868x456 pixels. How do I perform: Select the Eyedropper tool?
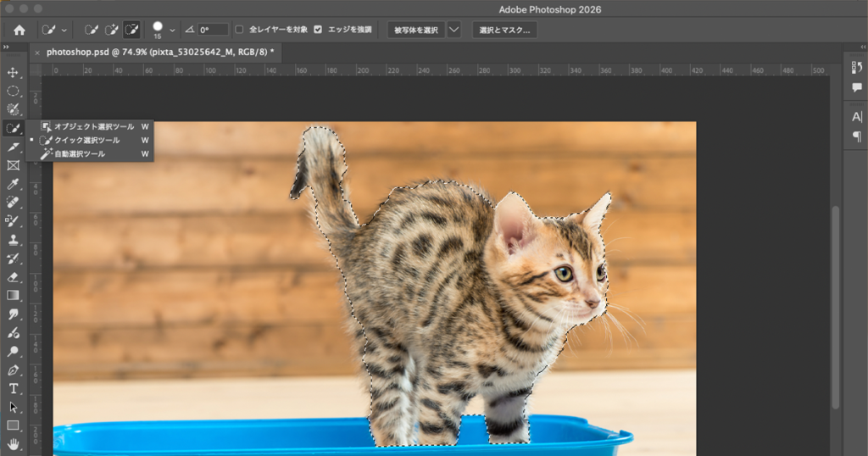pyautogui.click(x=13, y=184)
